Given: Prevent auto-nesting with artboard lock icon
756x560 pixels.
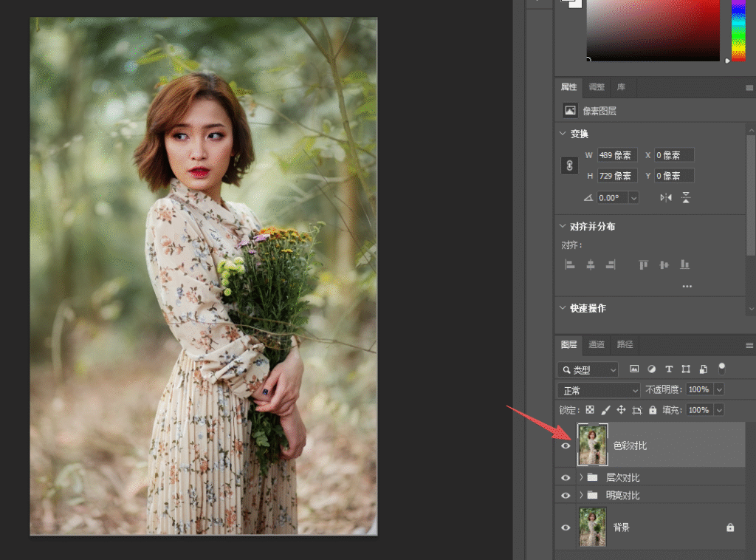Looking at the screenshot, I should coord(637,411).
